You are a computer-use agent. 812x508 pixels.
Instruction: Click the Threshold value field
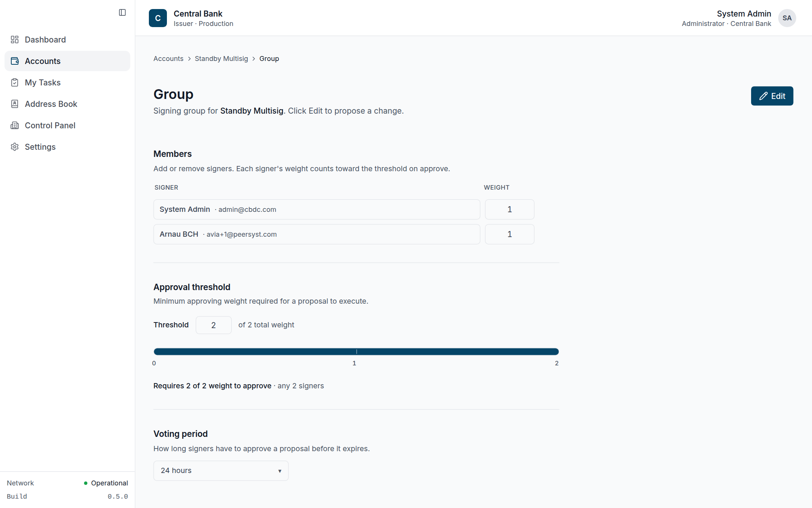214,325
